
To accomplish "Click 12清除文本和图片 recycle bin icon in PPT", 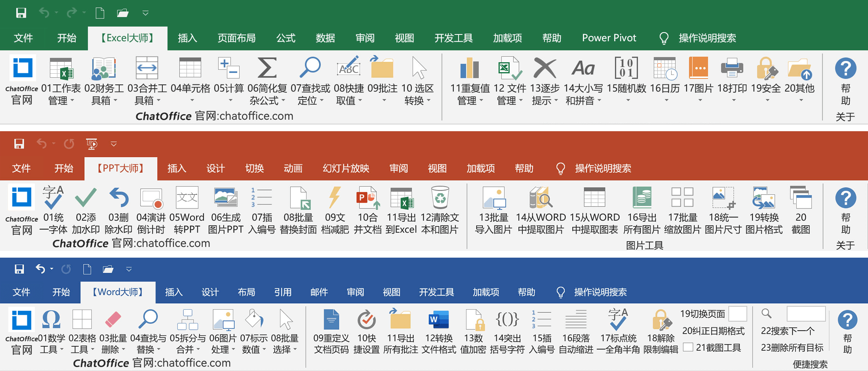I will [440, 197].
